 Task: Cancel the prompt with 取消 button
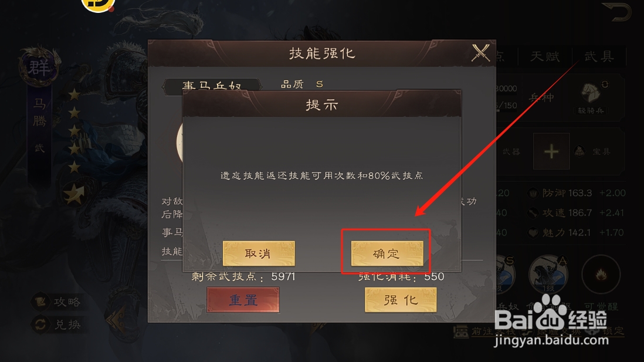click(259, 253)
